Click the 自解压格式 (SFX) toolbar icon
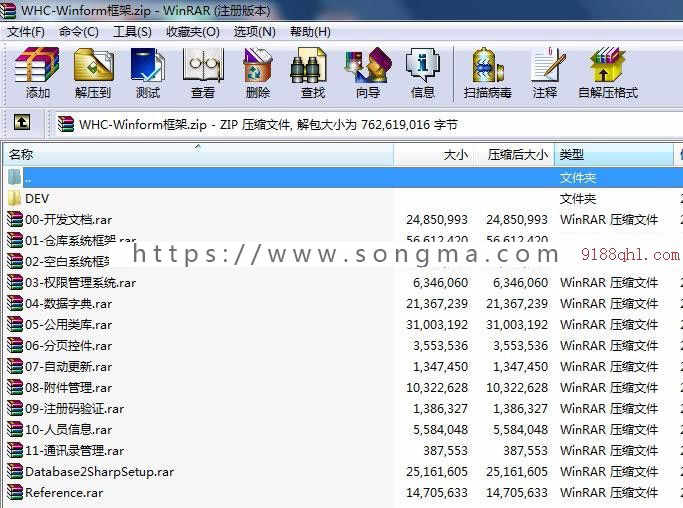 pos(607,65)
